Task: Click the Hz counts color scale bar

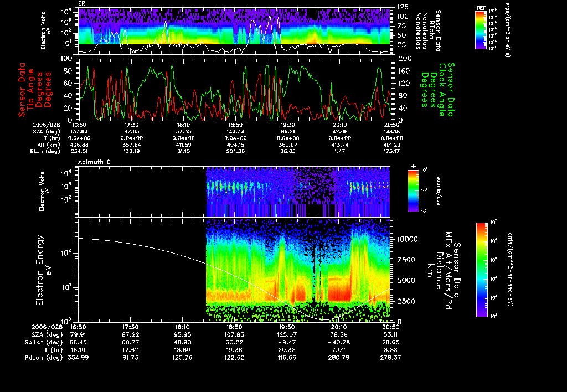Action: point(413,191)
